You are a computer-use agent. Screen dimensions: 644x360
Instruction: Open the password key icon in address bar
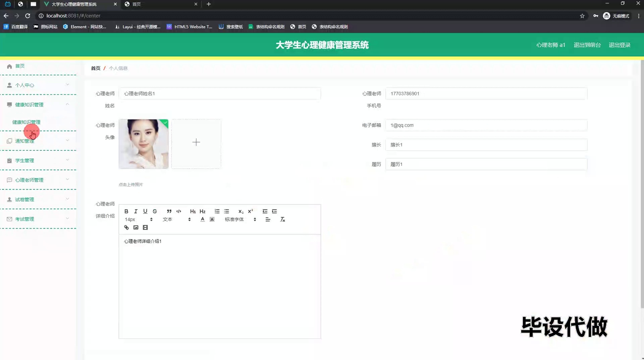click(596, 16)
